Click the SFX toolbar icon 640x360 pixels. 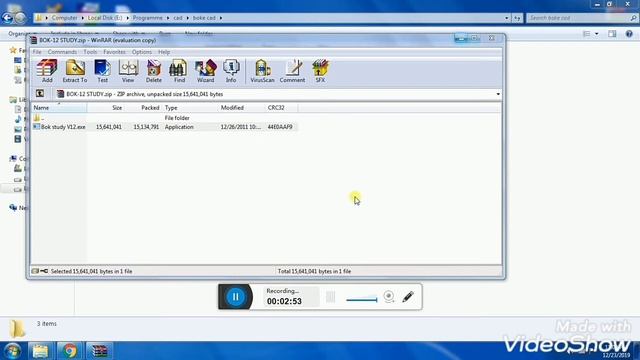pos(320,71)
